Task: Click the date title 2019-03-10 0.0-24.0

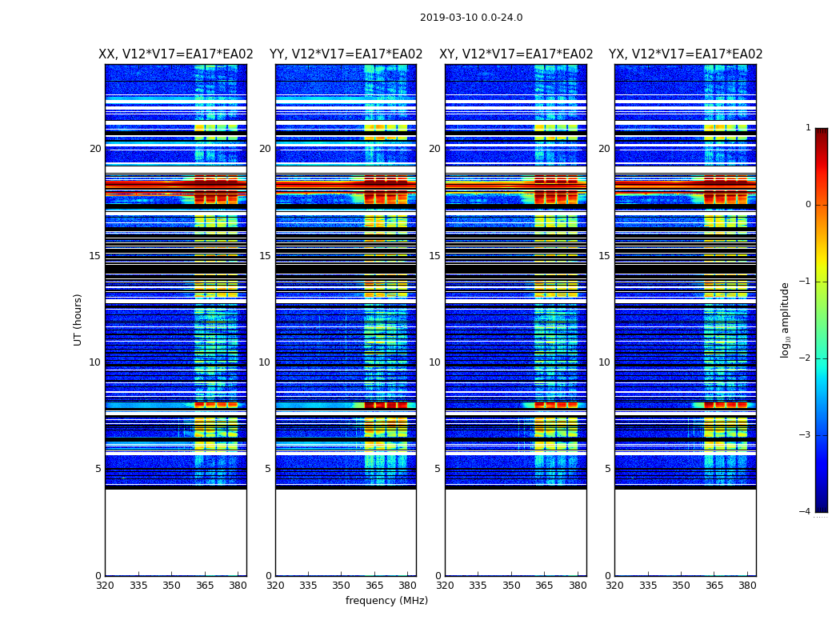Action: tap(470, 18)
